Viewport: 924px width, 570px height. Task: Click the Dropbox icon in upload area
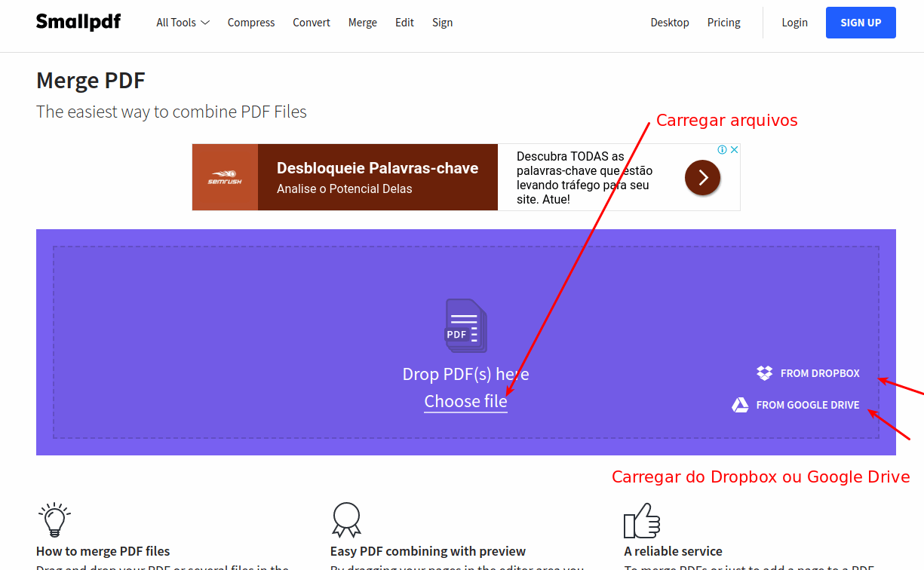764,373
